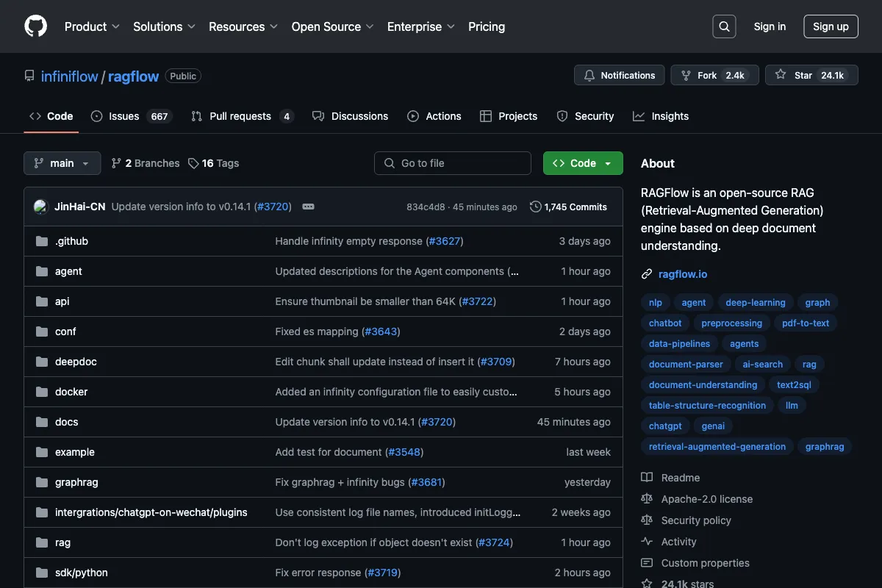The width and height of the screenshot is (882, 588).
Task: Click the deepdoc folder icon
Action: [x=42, y=362]
